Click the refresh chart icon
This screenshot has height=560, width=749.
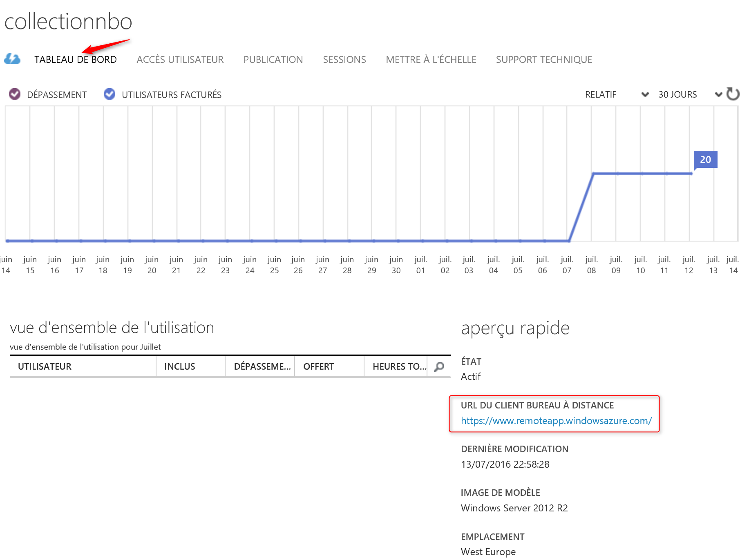point(733,94)
